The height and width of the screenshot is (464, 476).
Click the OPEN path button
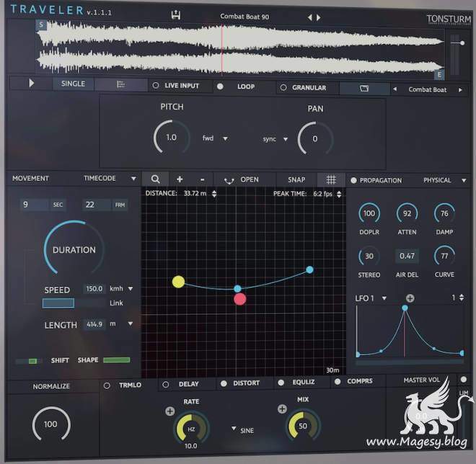coord(250,179)
